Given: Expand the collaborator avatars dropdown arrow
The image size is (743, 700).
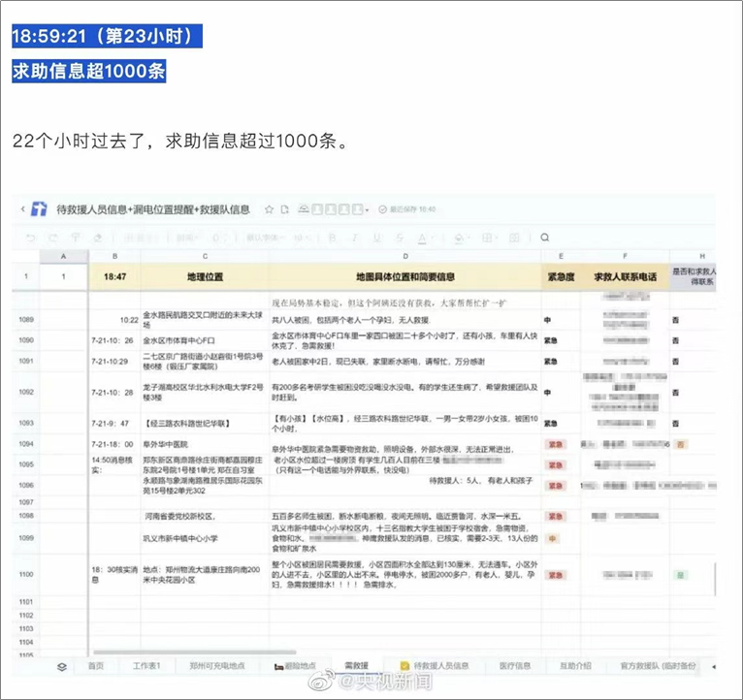Looking at the screenshot, I should [367, 209].
